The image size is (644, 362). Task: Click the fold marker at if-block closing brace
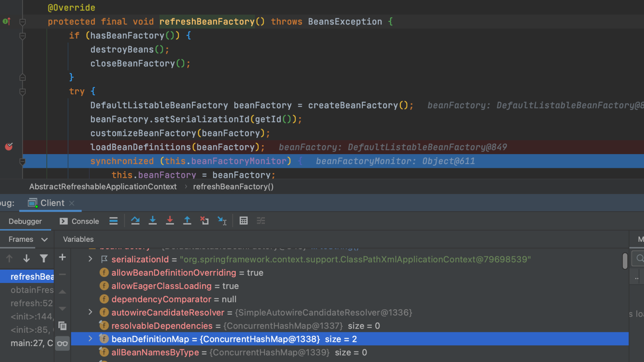pyautogui.click(x=22, y=77)
